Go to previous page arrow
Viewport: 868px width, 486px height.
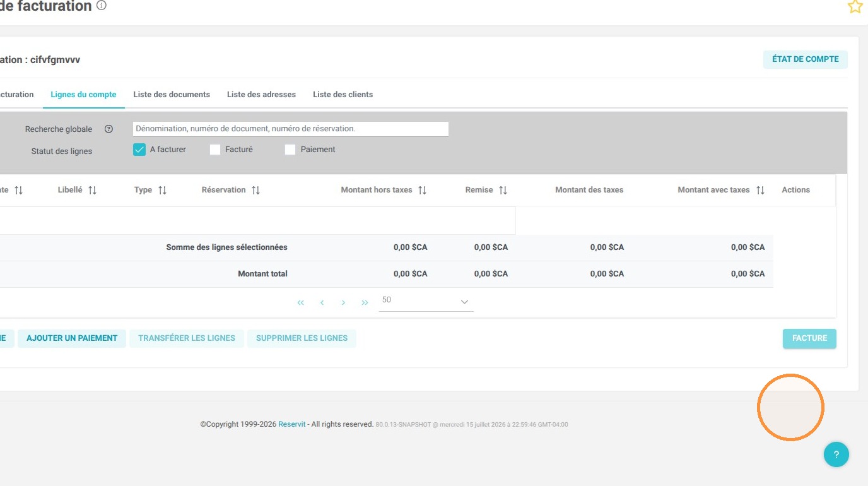click(322, 303)
